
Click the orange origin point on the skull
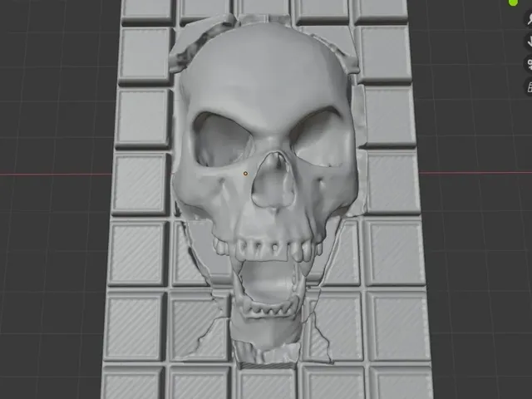(x=245, y=174)
